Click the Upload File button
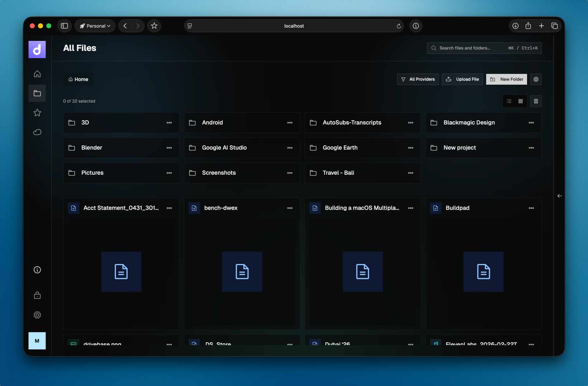 tap(462, 79)
